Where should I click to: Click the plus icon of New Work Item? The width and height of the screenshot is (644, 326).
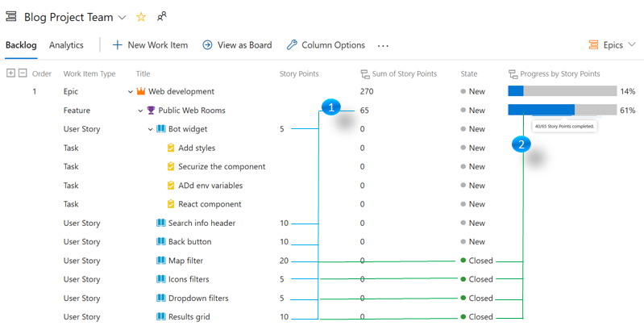coord(118,45)
